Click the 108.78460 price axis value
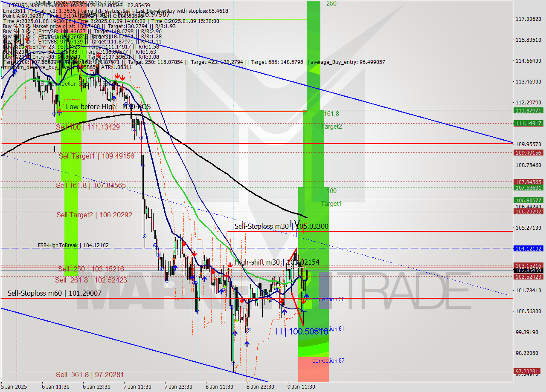Screen dimensions: 546x392 tap(529, 165)
